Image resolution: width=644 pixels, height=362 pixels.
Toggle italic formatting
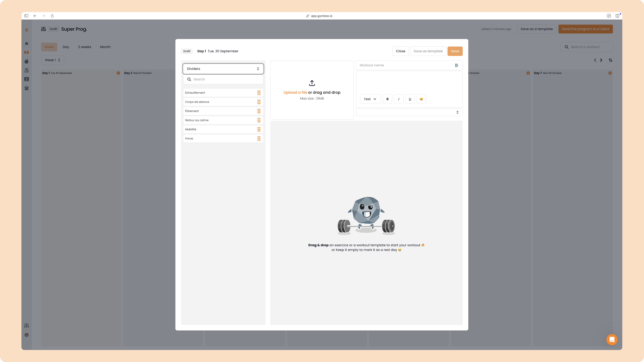point(399,99)
